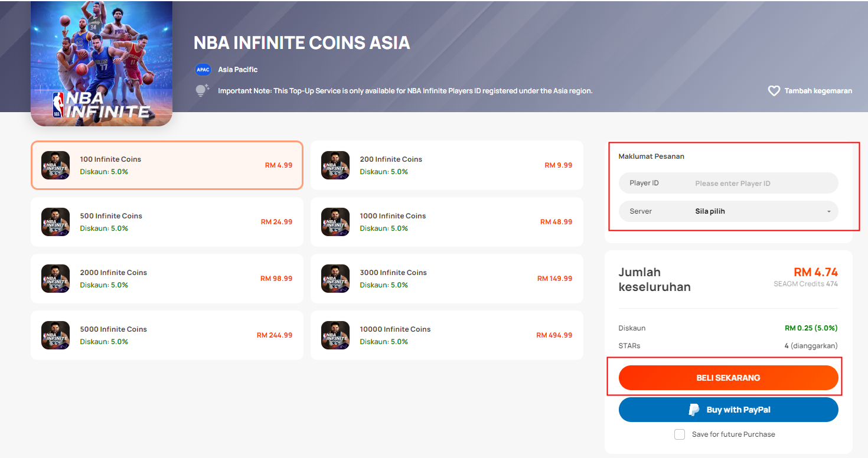868x458 pixels.
Task: Select the 2000 Infinite Coins title text
Action: (x=113, y=273)
